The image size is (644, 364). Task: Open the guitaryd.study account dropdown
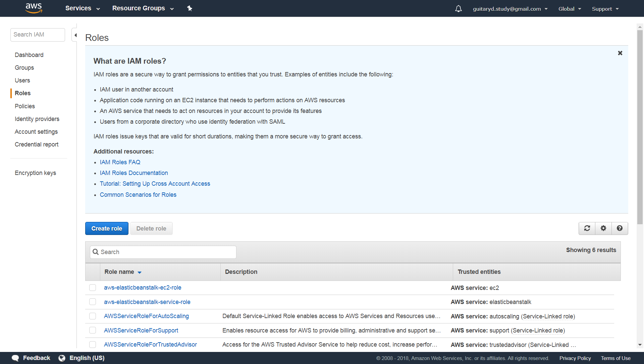tap(510, 9)
